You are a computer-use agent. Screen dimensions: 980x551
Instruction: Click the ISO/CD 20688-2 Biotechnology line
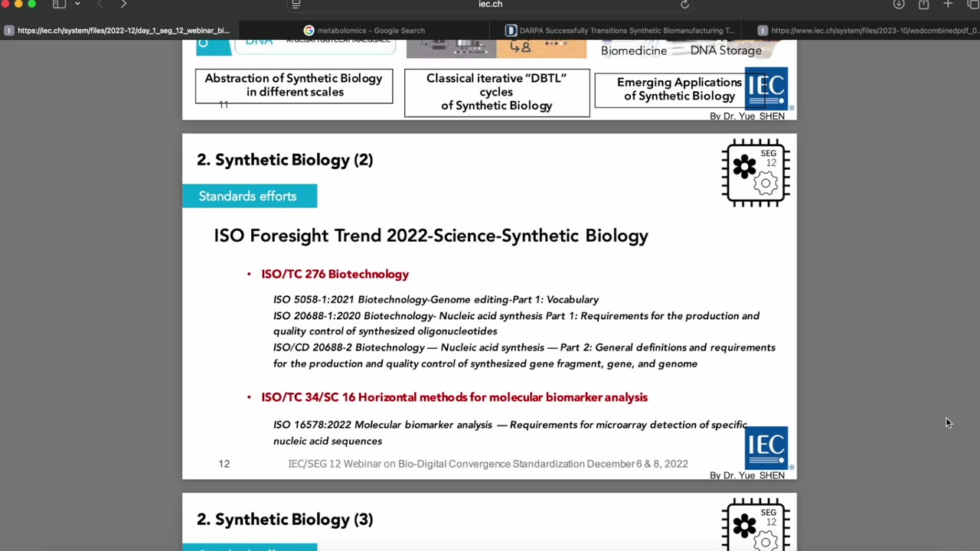coord(524,355)
